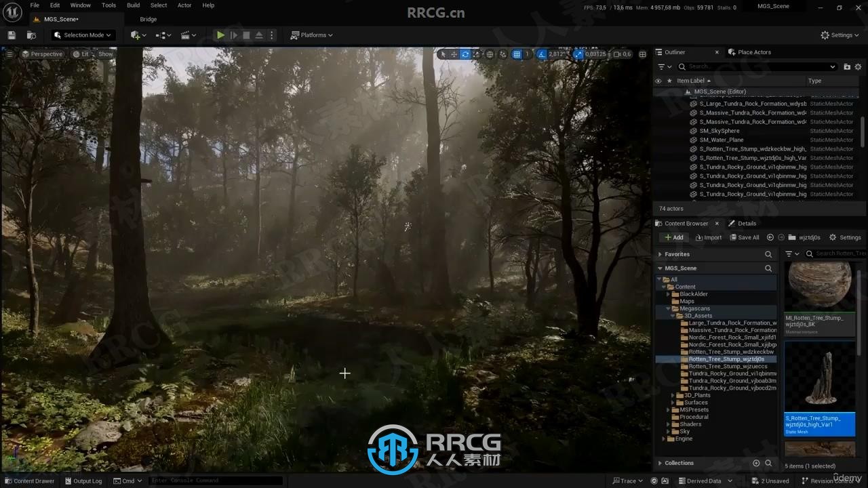
Task: Save the current level with disk icon
Action: coord(12,35)
